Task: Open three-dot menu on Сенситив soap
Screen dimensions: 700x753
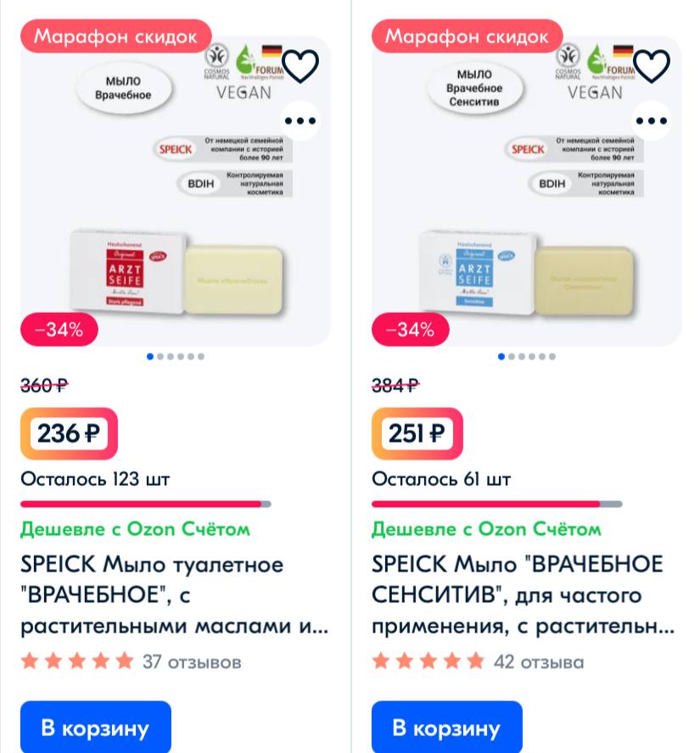Action: point(652,120)
